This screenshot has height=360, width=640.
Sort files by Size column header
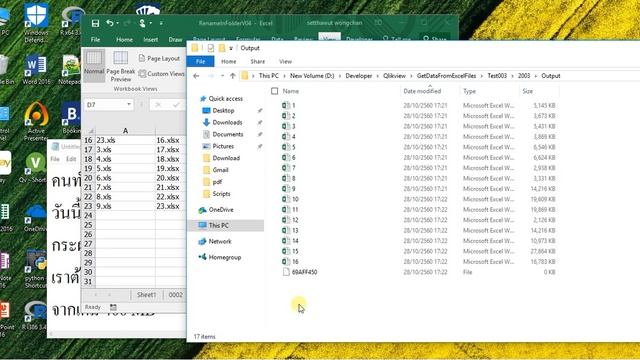[x=528, y=91]
